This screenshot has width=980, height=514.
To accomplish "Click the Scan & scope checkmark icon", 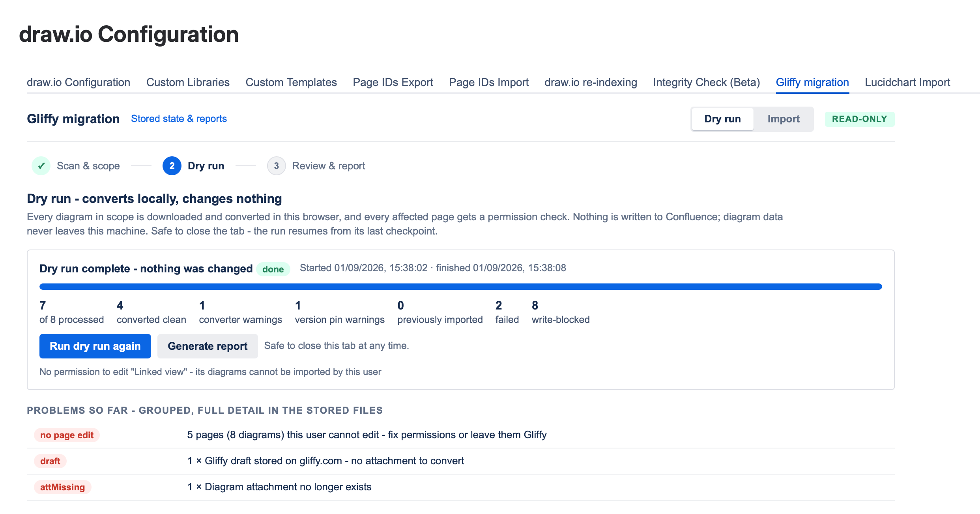I will [x=41, y=166].
